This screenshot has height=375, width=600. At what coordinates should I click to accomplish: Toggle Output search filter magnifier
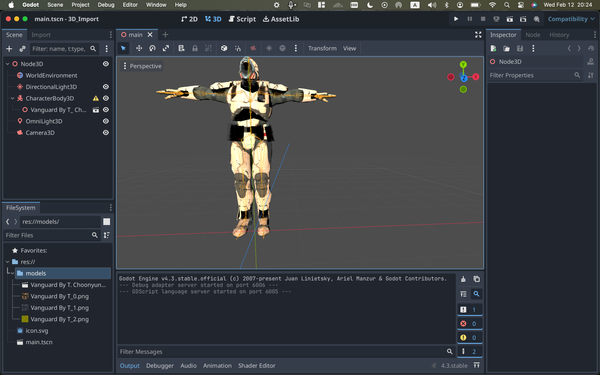pyautogui.click(x=476, y=294)
